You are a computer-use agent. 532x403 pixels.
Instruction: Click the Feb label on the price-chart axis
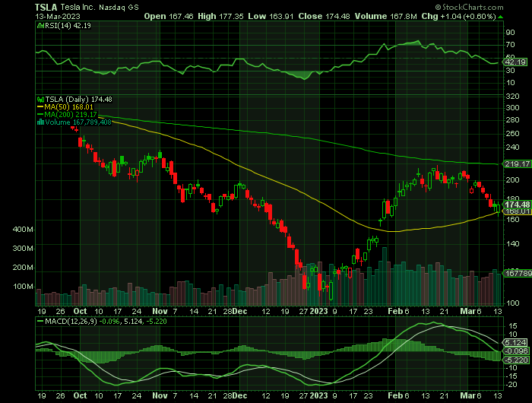[395, 311]
